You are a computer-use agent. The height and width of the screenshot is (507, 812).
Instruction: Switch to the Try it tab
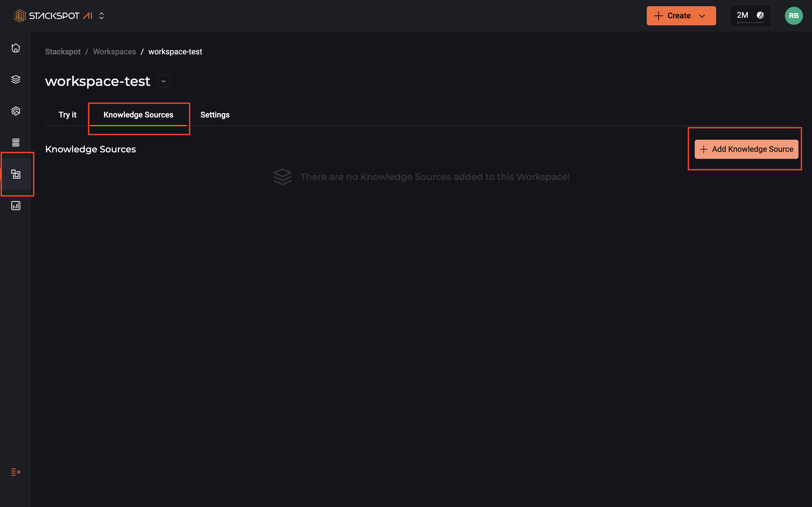click(67, 114)
